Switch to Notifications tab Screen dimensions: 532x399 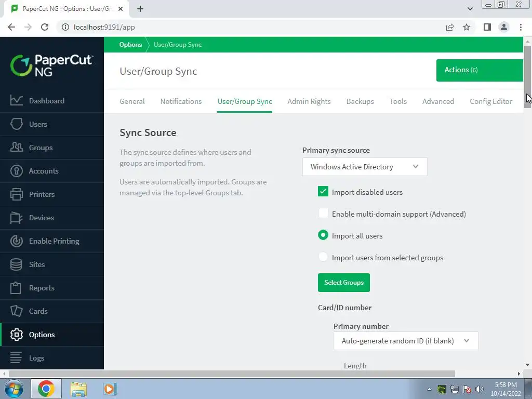point(181,101)
